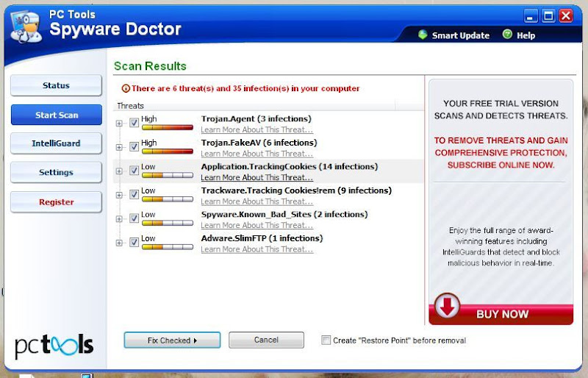
Task: Learn more about Application.TrackingCookies threat
Action: [x=257, y=177]
